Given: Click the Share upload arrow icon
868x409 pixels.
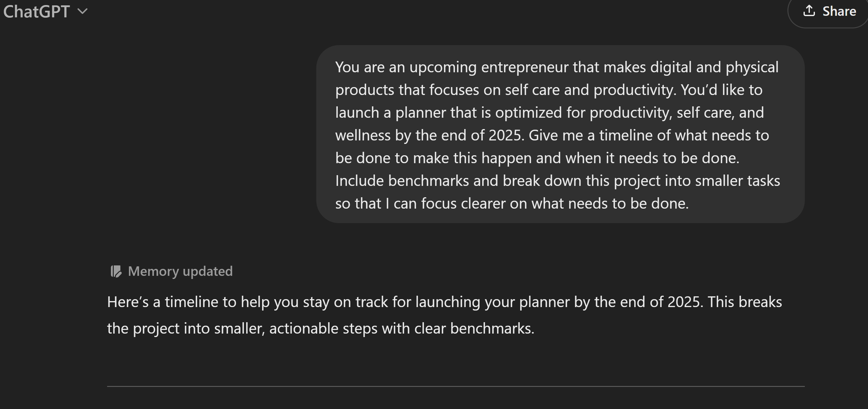Looking at the screenshot, I should point(809,11).
